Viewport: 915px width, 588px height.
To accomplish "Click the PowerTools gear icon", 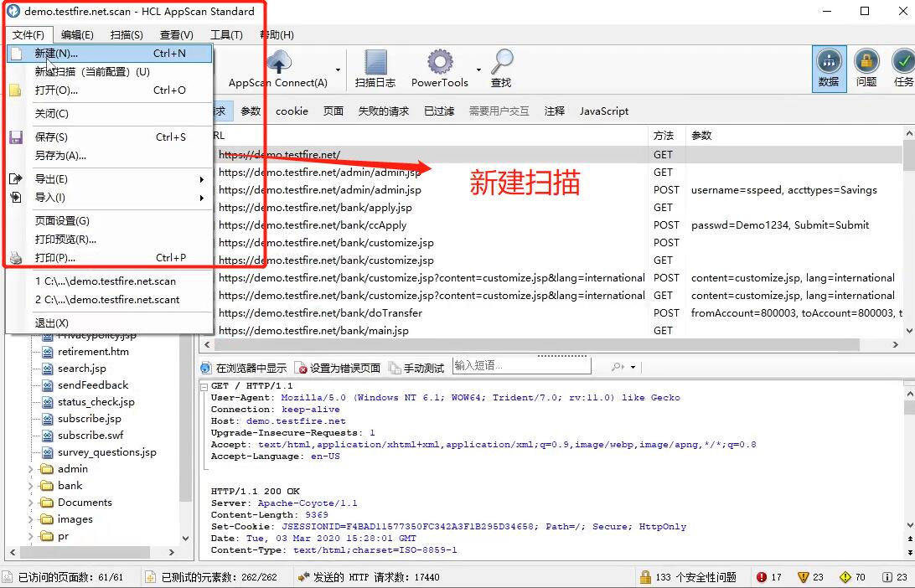I will 440,62.
